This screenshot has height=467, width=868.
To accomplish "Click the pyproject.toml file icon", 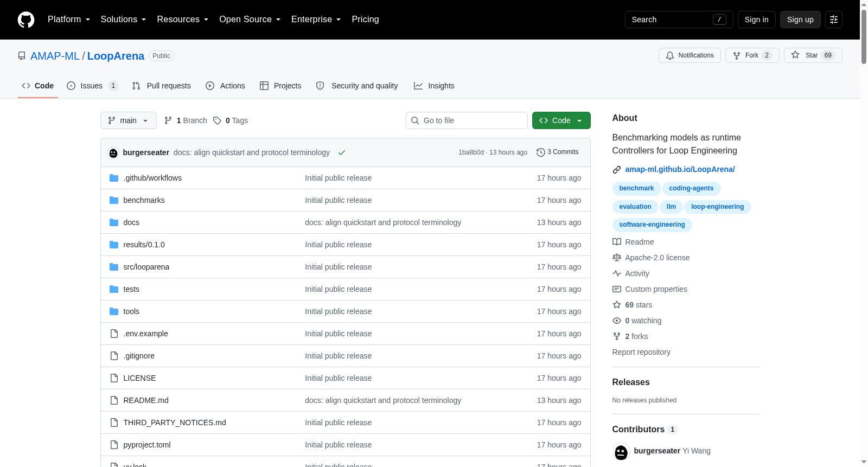I will pyautogui.click(x=114, y=445).
